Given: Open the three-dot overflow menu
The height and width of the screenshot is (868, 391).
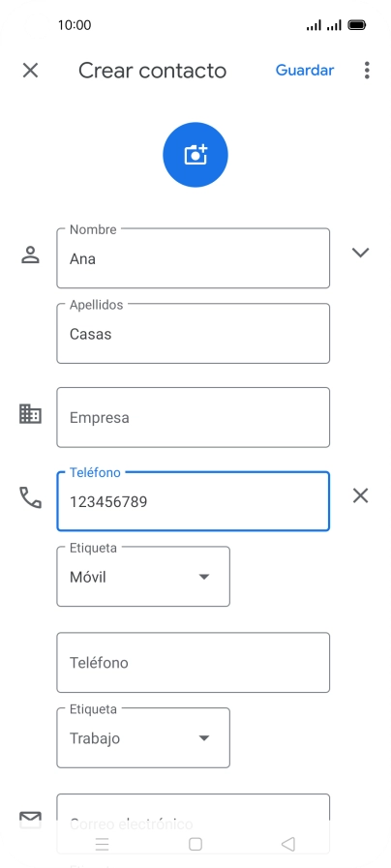Looking at the screenshot, I should click(x=367, y=71).
